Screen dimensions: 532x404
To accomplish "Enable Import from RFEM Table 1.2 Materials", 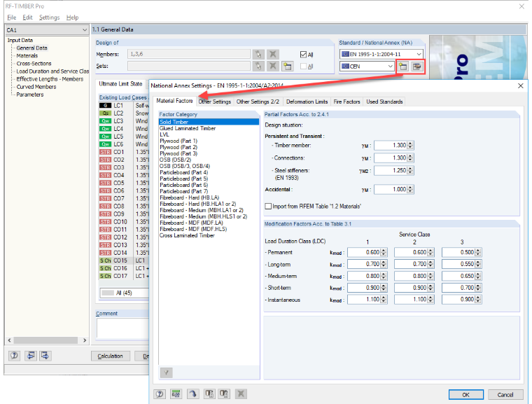I will pos(268,206).
